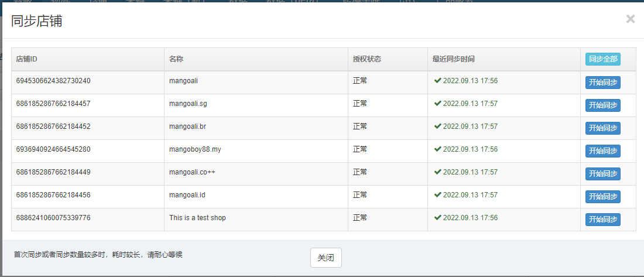Start sync for mangoali.co++ shop
Image resolution: width=644 pixels, height=277 pixels.
coord(602,174)
